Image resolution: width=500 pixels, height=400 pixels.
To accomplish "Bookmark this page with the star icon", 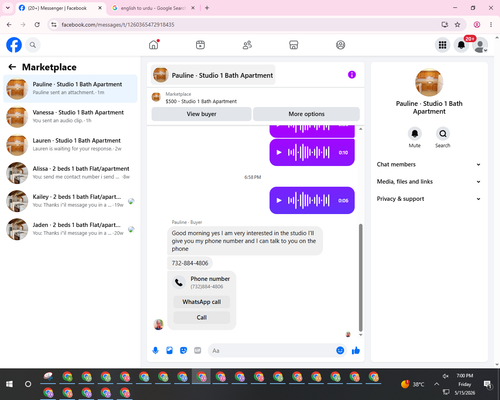I will point(457,25).
